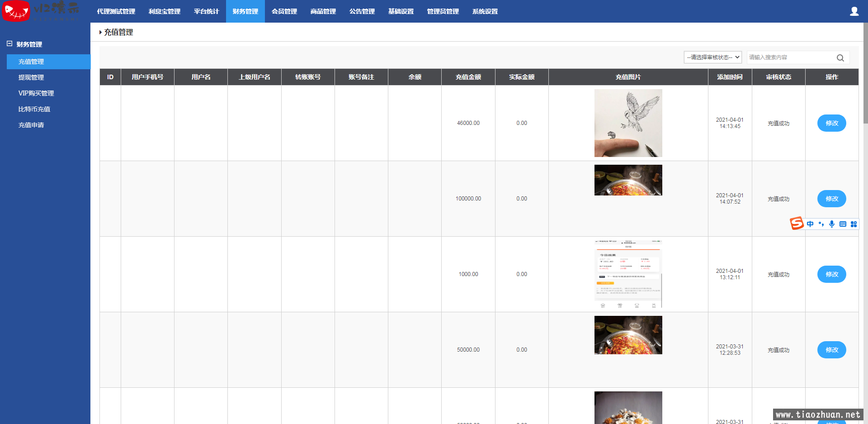Image resolution: width=868 pixels, height=424 pixels.
Task: Select 充值管理 in the sidebar
Action: click(48, 62)
